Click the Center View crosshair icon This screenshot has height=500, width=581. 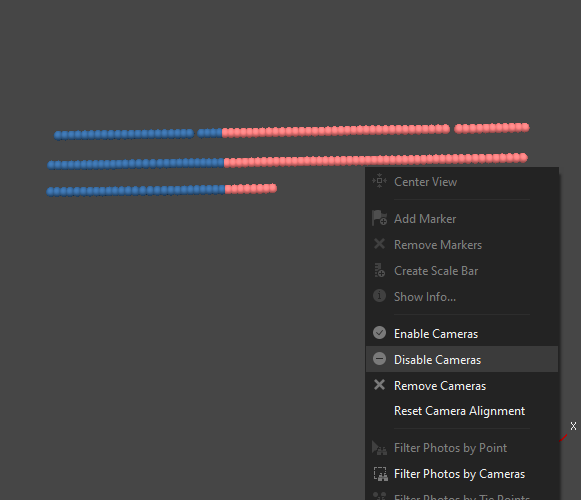point(379,181)
